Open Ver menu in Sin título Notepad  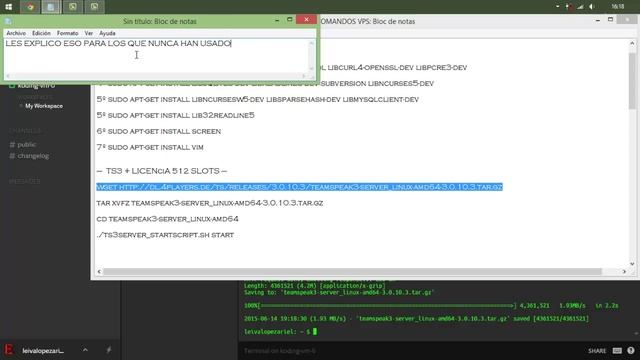tap(89, 33)
